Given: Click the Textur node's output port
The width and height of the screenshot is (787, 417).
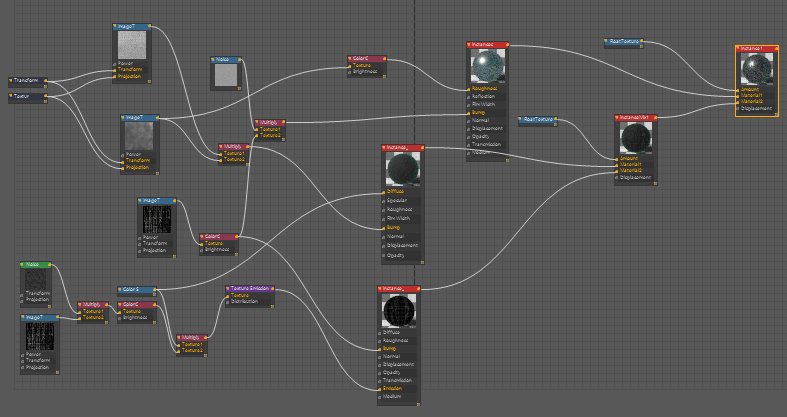Looking at the screenshot, I should pyautogui.click(x=47, y=95).
